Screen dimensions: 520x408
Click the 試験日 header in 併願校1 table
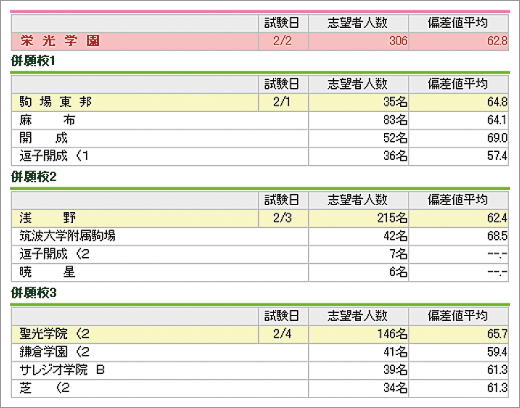pyautogui.click(x=282, y=84)
